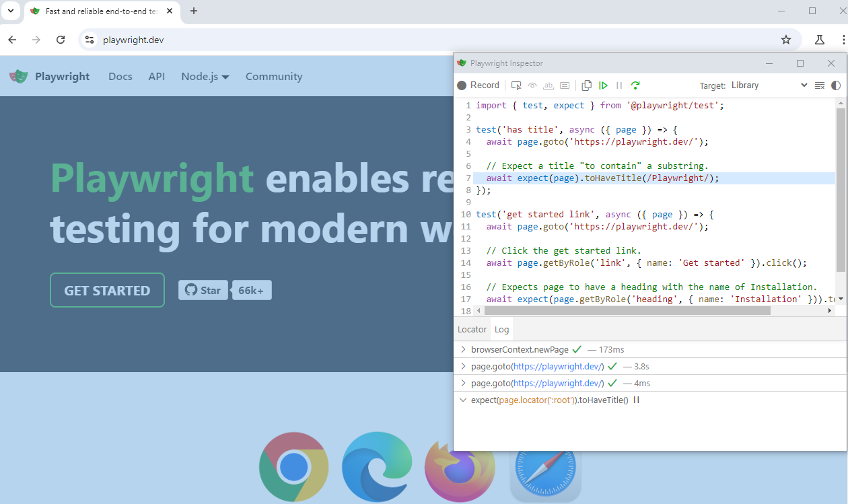Open the Docs navigation item
The width and height of the screenshot is (848, 504).
(x=120, y=77)
